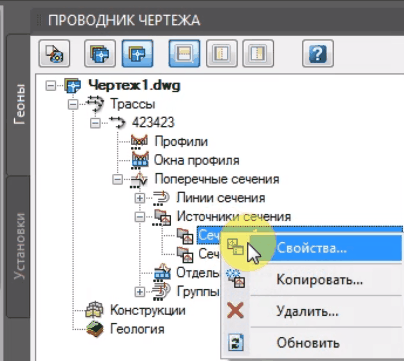Choose Удалить... from context menu
The height and width of the screenshot is (361, 404).
(313, 311)
